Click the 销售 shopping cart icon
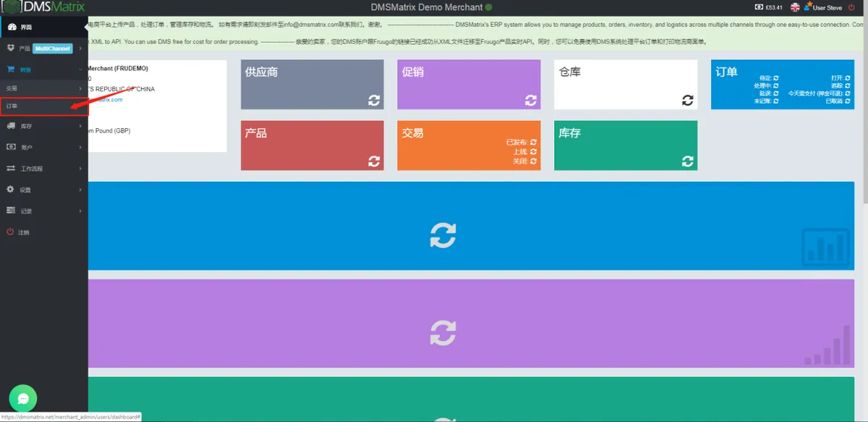Image resolution: width=868 pixels, height=422 pixels. point(11,69)
